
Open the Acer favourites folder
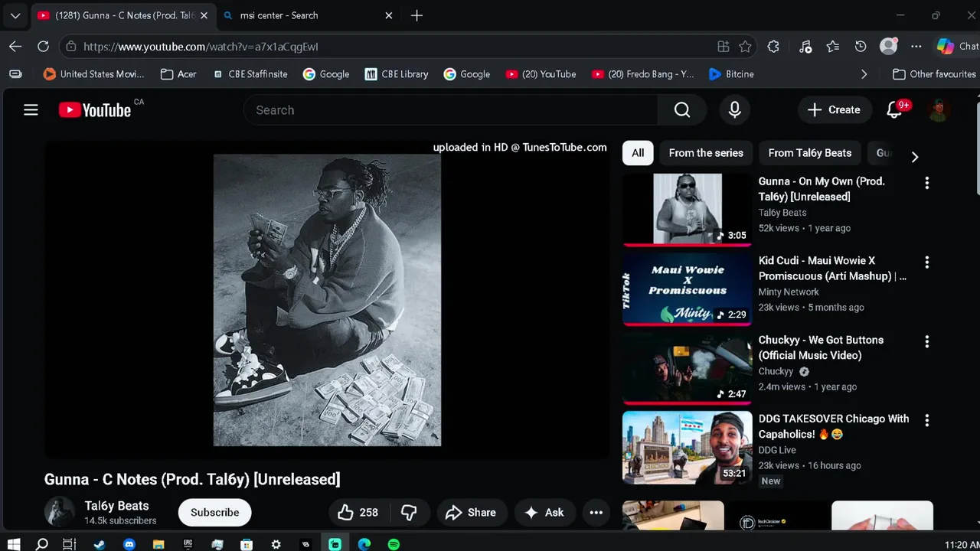pos(178,74)
